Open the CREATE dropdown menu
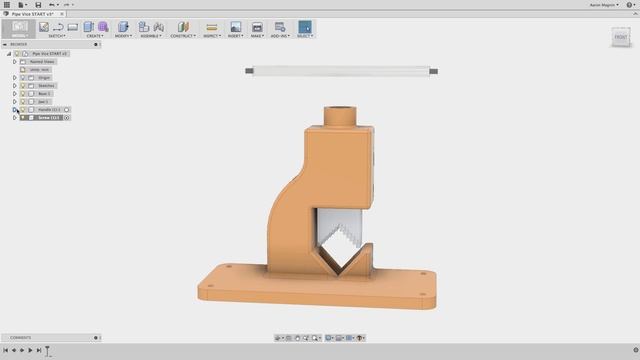Screen dimensions: 640x360 [x=95, y=36]
